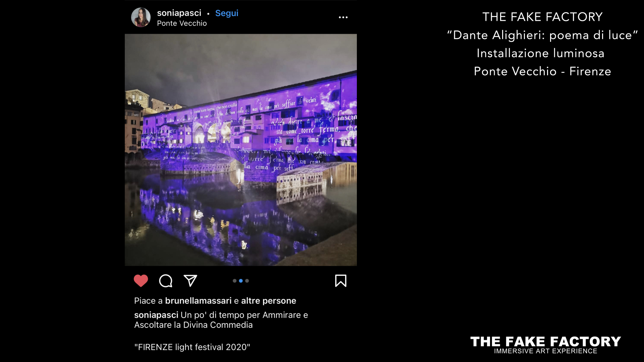Tap the purple Ponte Vecchio projection photo

(241, 150)
